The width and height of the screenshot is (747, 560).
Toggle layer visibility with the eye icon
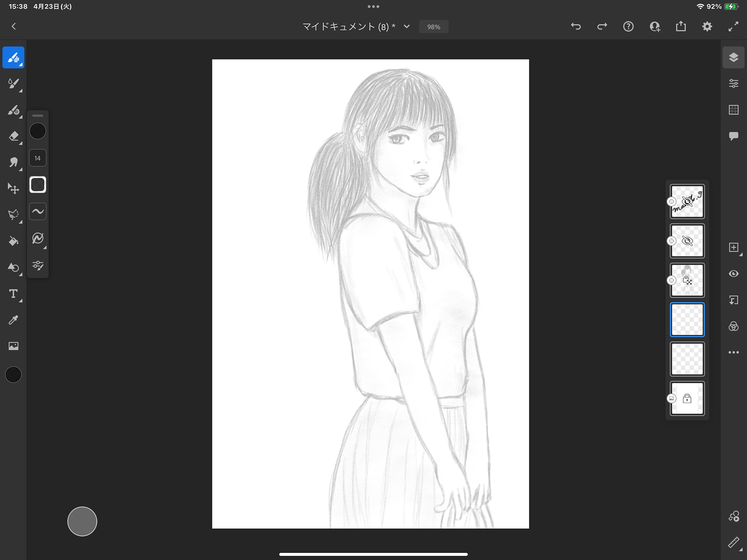pyautogui.click(x=733, y=274)
